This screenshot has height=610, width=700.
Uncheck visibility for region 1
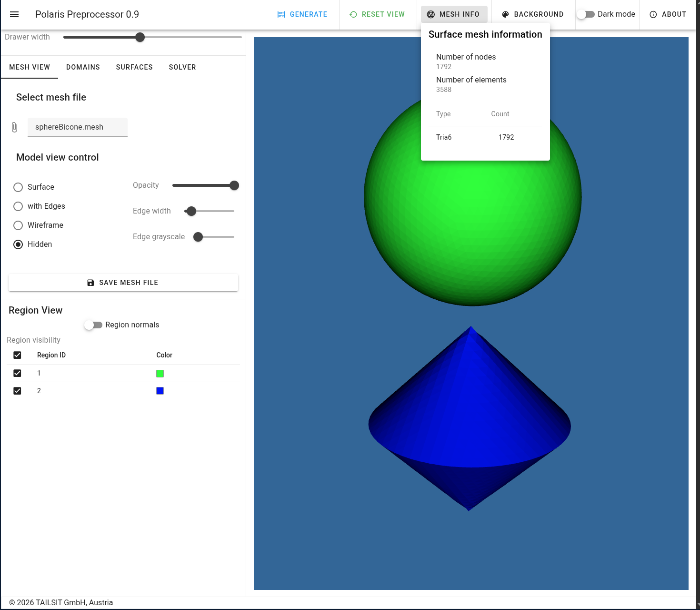click(17, 373)
